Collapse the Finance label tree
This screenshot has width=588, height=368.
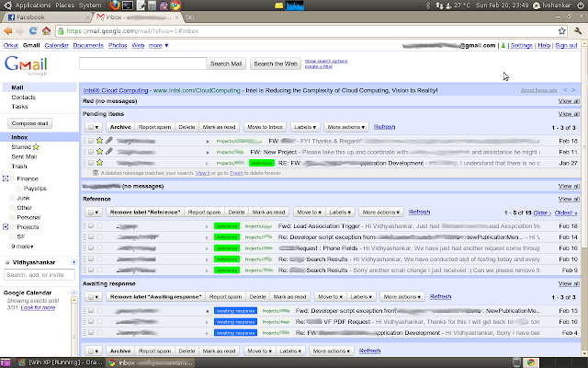pos(6,178)
